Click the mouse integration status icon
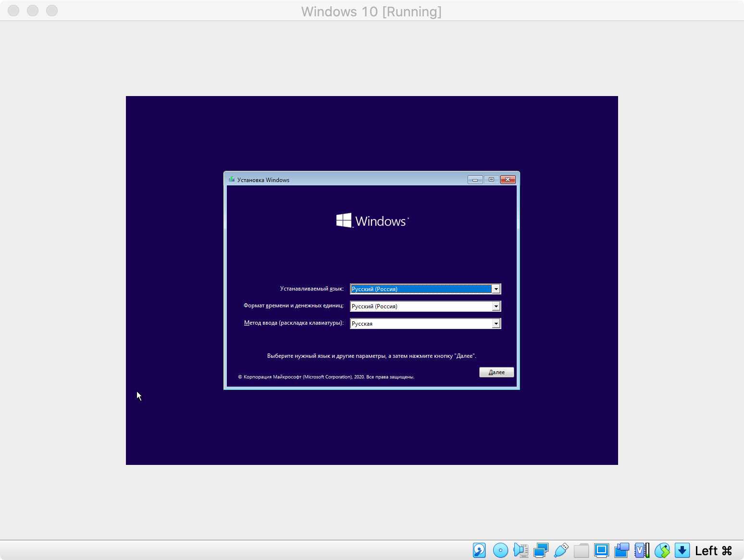This screenshot has width=744, height=560. (662, 550)
